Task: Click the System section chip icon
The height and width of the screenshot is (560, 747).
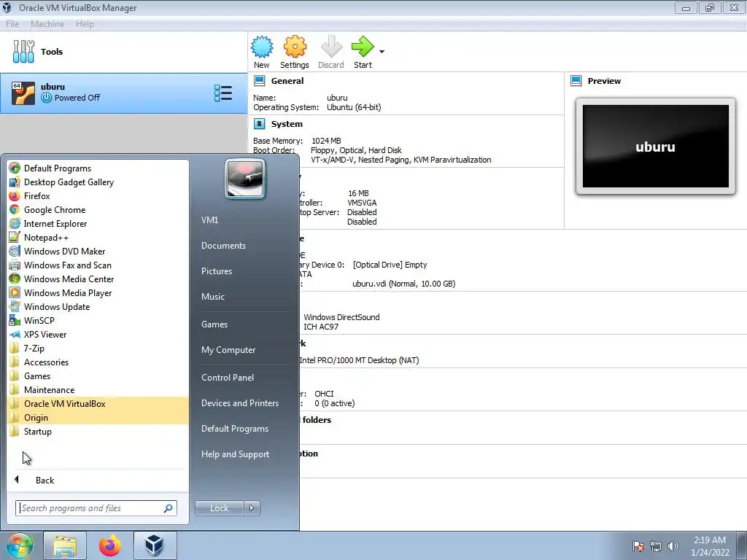Action: (259, 124)
